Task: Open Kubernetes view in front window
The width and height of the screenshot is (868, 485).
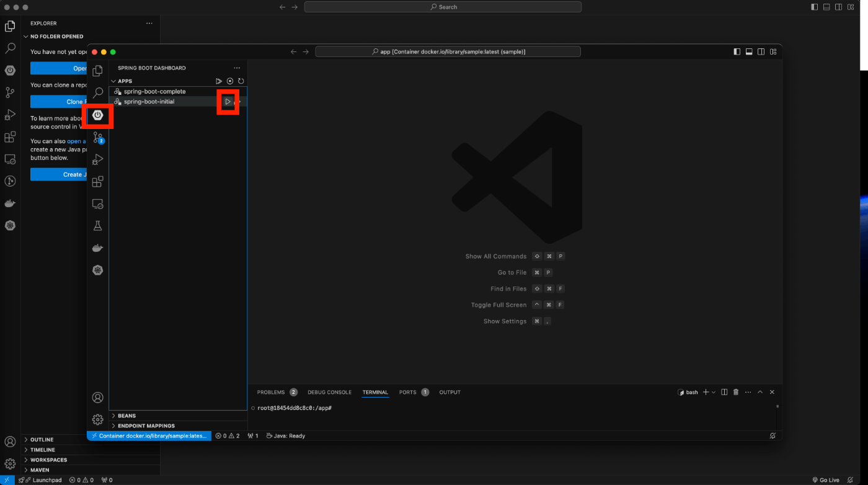Action: point(97,270)
